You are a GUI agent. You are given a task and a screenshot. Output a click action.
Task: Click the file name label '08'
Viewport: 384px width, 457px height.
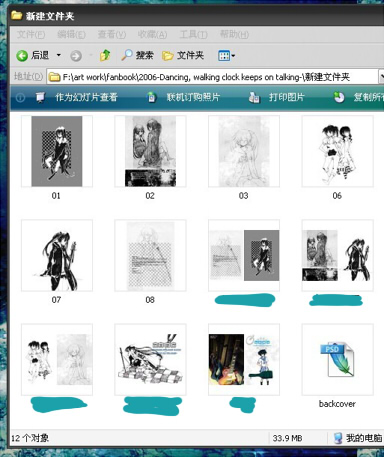pyautogui.click(x=150, y=300)
